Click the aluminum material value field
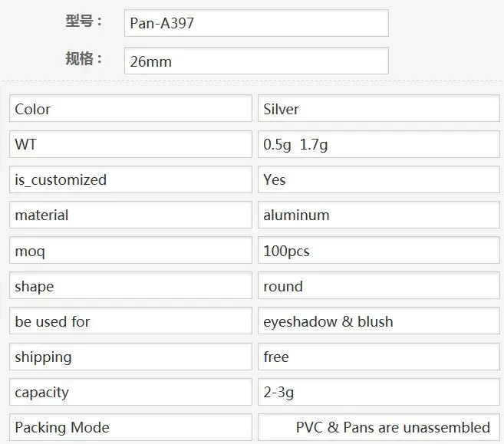 pos(379,215)
